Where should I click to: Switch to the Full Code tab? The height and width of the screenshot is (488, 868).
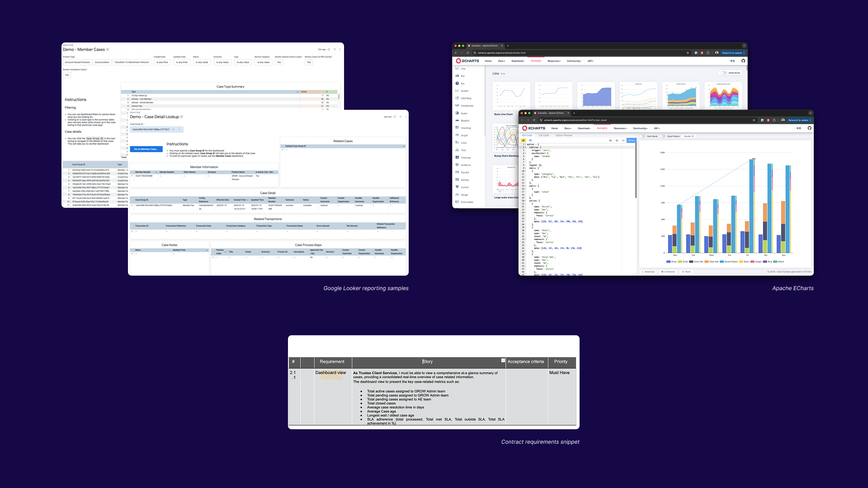[x=544, y=136]
